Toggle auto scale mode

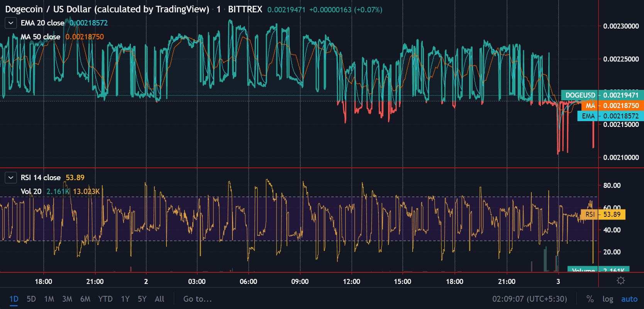click(629, 299)
